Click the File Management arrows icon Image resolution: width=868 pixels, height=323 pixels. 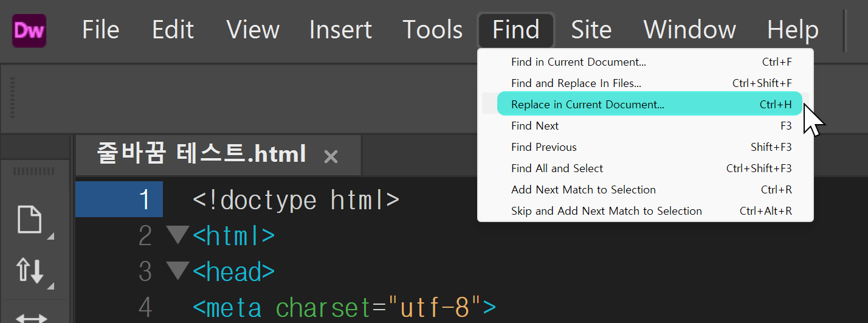click(30, 271)
